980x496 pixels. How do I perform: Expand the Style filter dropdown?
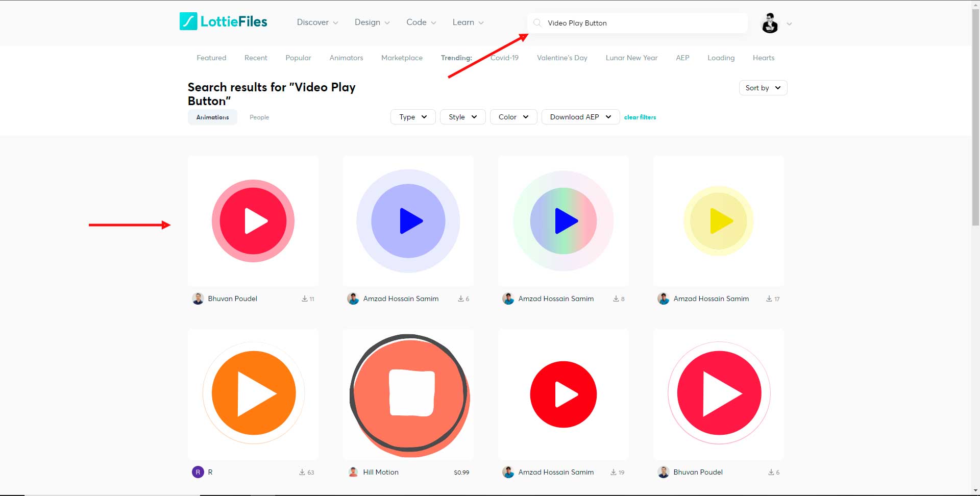tap(462, 117)
